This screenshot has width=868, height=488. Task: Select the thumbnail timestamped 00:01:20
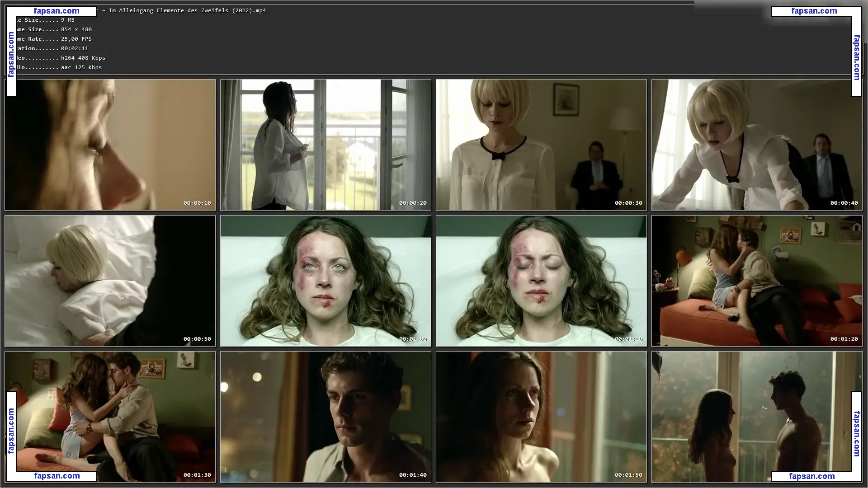coord(757,281)
